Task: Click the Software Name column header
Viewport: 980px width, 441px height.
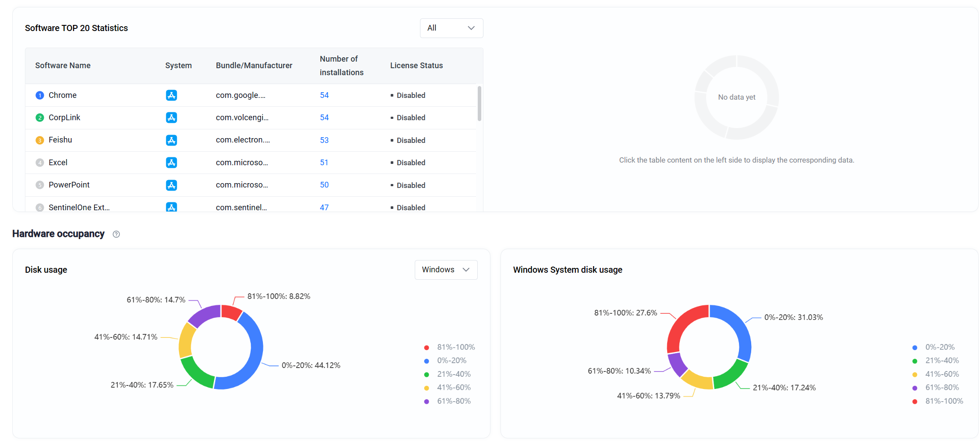Action: pos(63,66)
